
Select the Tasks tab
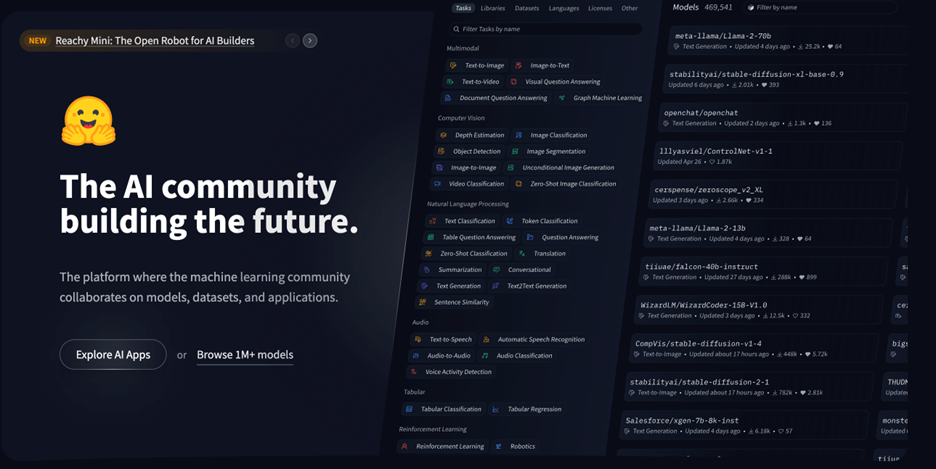point(463,8)
